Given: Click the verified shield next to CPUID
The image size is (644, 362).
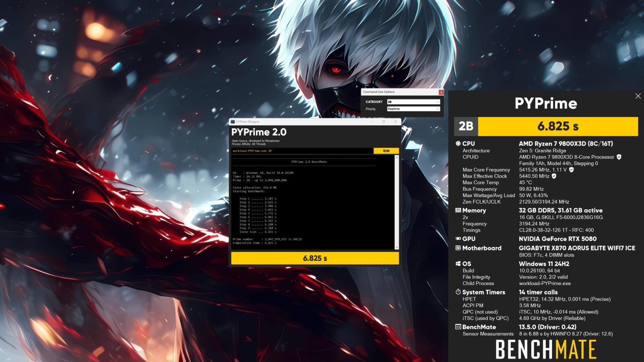Looking at the screenshot, I should point(619,157).
